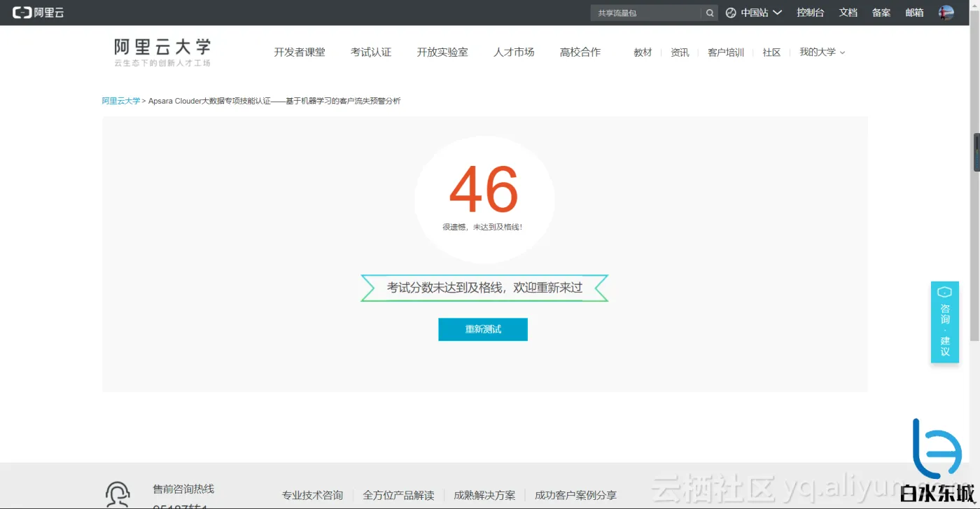Image resolution: width=980 pixels, height=509 pixels.
Task: Open the 咨询·建议 side panel
Action: click(945, 322)
